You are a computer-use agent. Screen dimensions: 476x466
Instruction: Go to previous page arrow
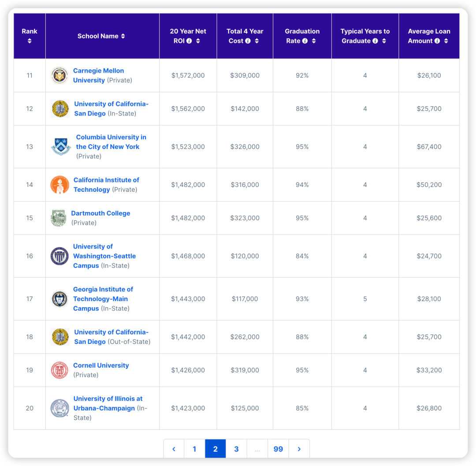[174, 449]
